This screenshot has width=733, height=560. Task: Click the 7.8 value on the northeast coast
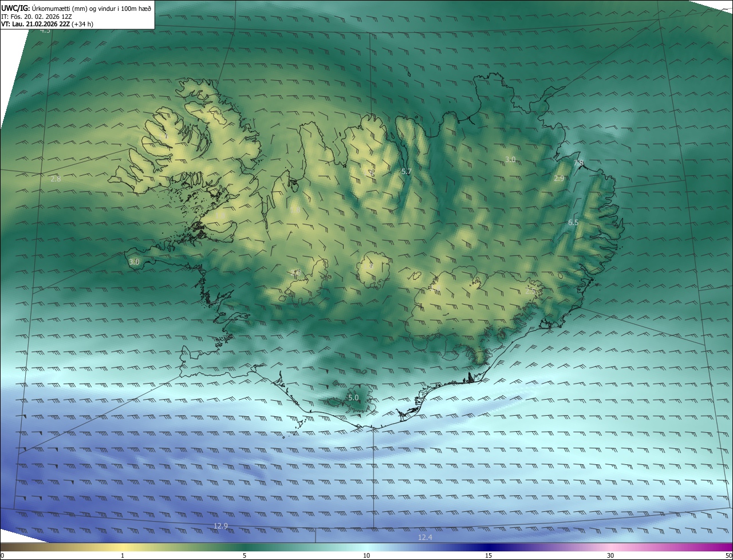coord(578,163)
